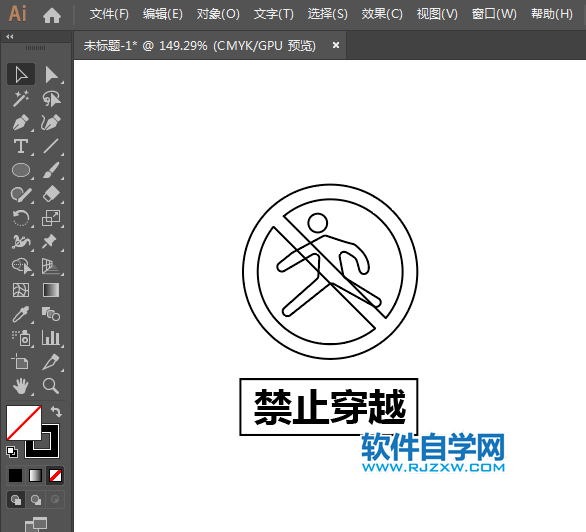Image resolution: width=586 pixels, height=532 pixels.
Task: Activate the Artboard tool
Action: [x=21, y=362]
